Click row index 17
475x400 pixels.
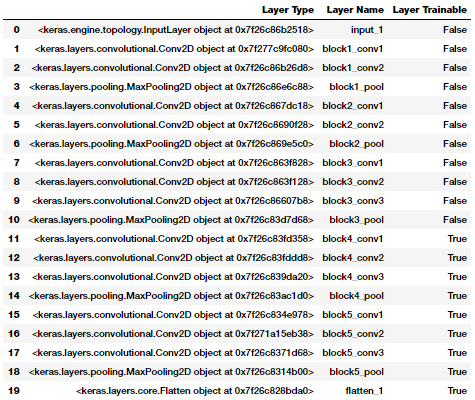14,353
